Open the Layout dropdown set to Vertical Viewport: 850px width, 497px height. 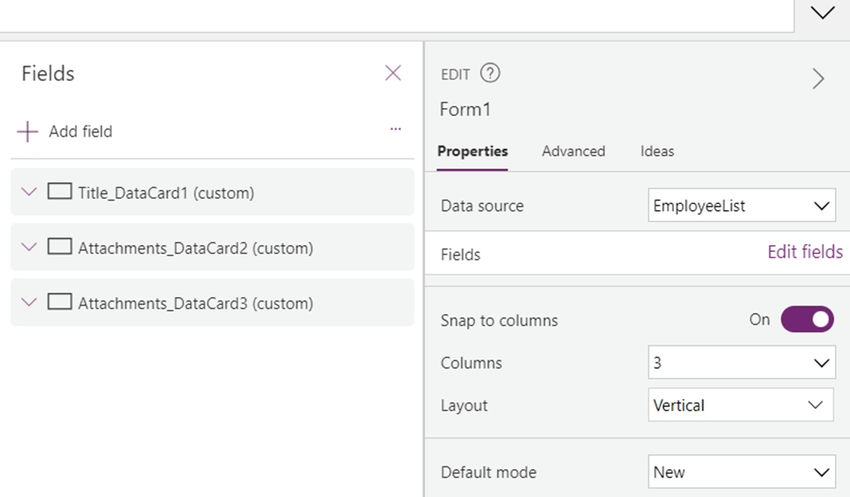(740, 405)
